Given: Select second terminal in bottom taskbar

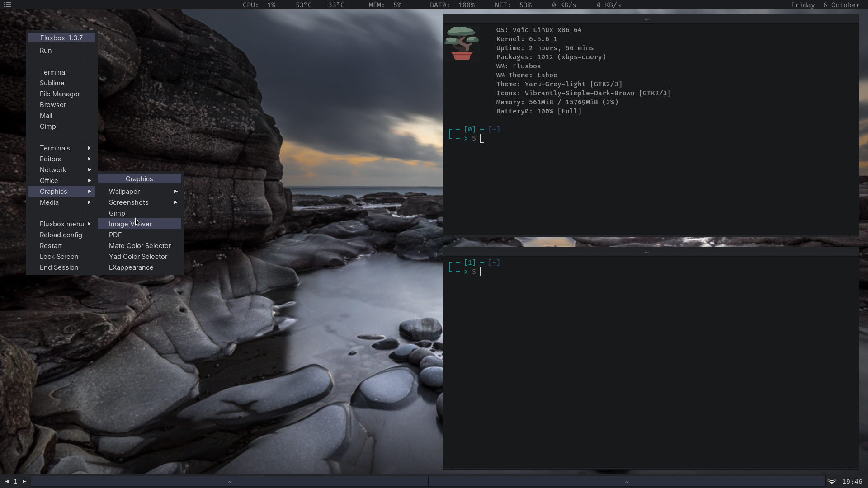Looking at the screenshot, I should 627,482.
